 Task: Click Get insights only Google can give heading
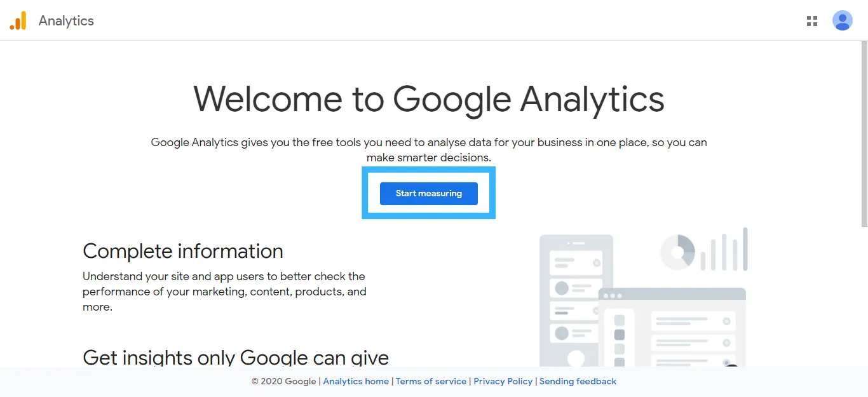coord(236,356)
